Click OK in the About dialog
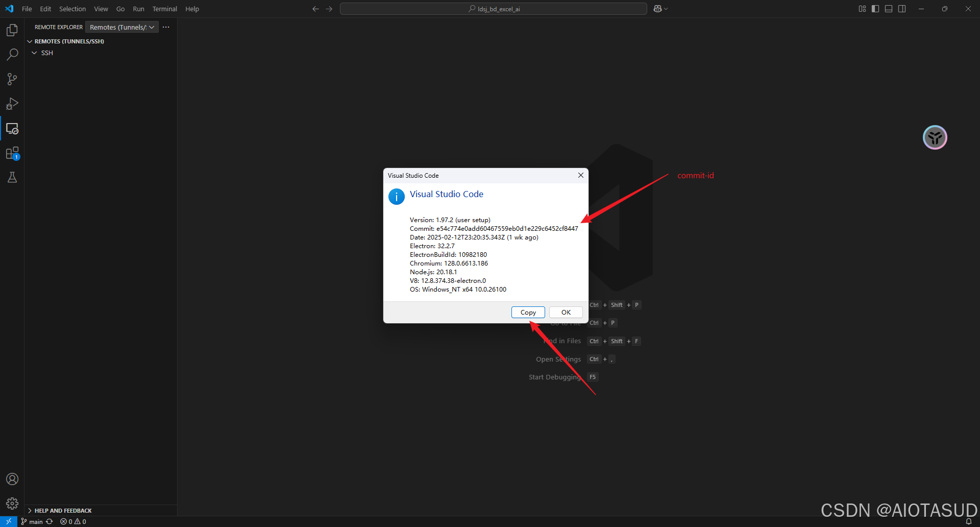 [566, 313]
